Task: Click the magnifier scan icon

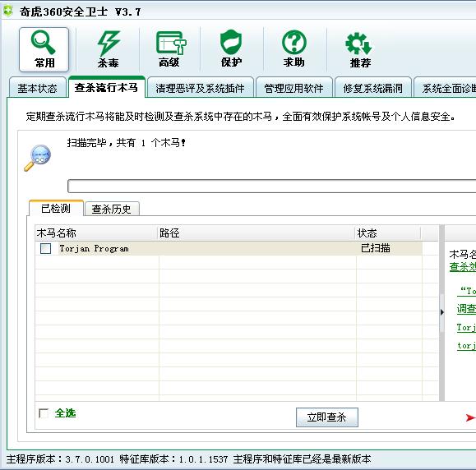Action: [38, 158]
